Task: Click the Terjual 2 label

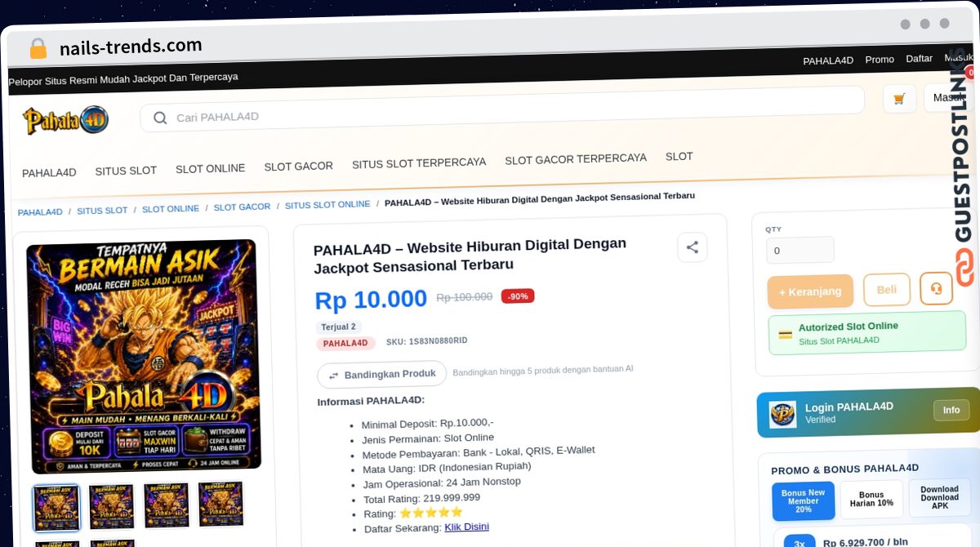Action: tap(338, 327)
